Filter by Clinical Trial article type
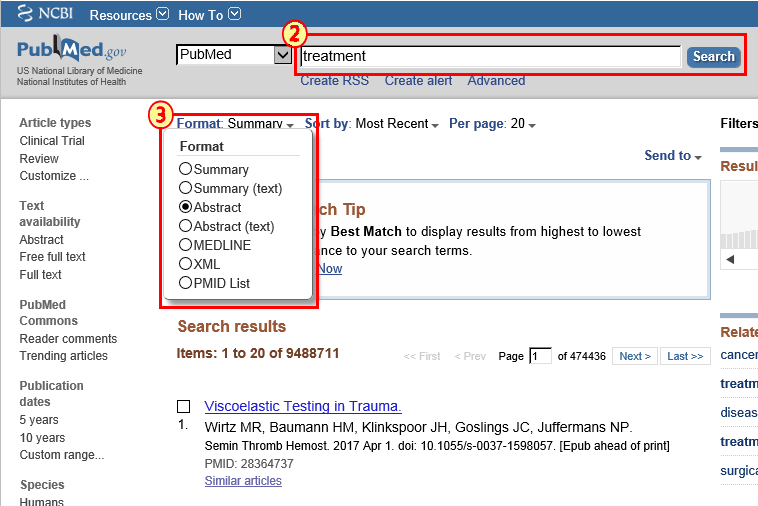The height and width of the screenshot is (506, 758). (52, 141)
